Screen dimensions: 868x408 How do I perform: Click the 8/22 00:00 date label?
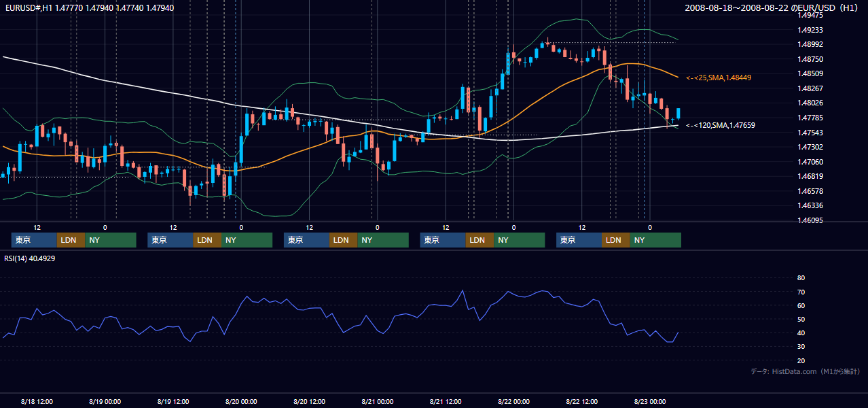pos(513,401)
